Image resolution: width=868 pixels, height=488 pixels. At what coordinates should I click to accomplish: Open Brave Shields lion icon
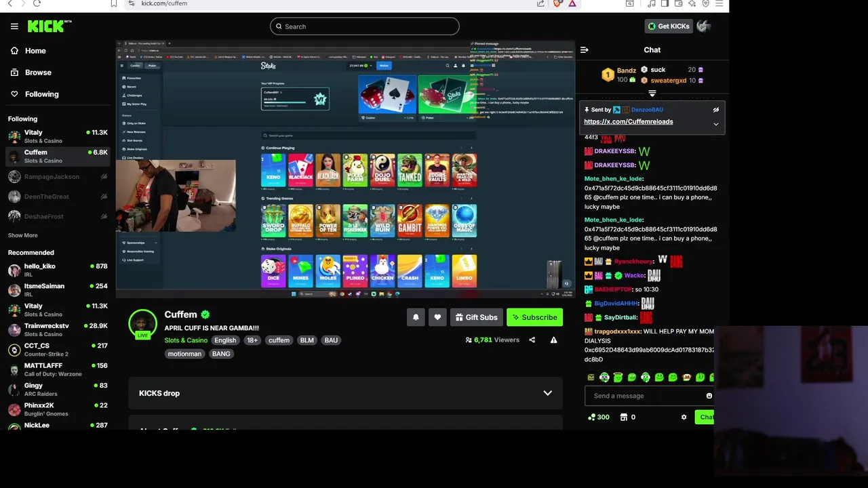pos(557,3)
